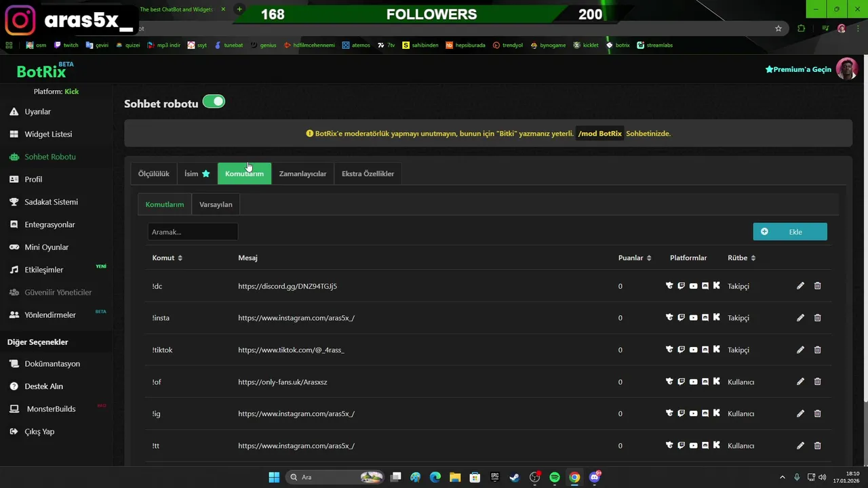Open the Chrome extensions puzzle icon
Screen dimensions: 868x488
(x=802, y=28)
